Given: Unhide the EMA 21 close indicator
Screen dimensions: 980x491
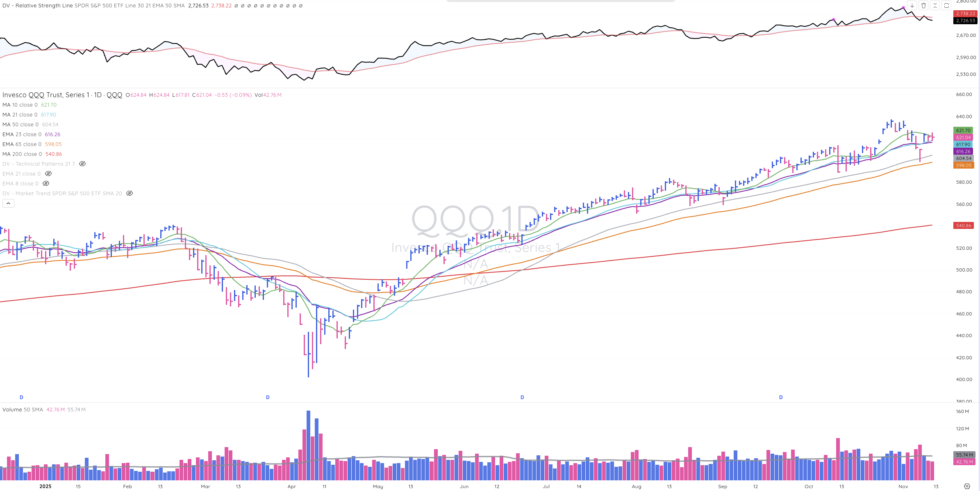Looking at the screenshot, I should pos(48,174).
